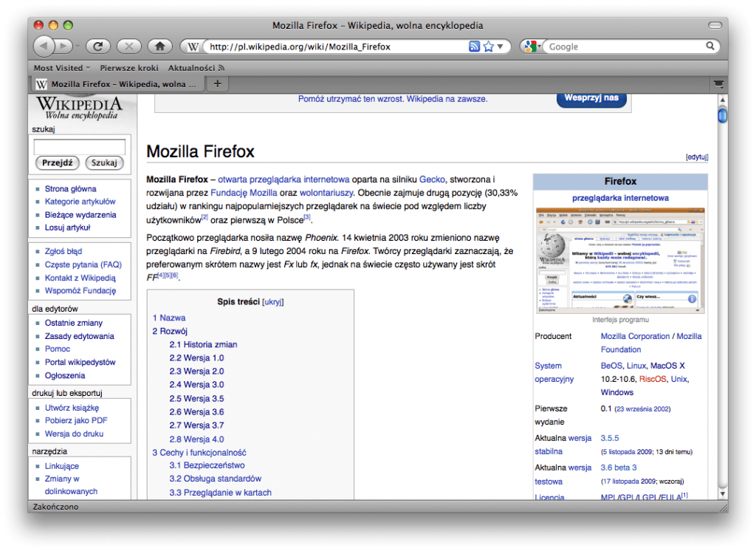Viewport: 756px width, 551px height.
Task: Click into the Google search box
Action: [625, 47]
